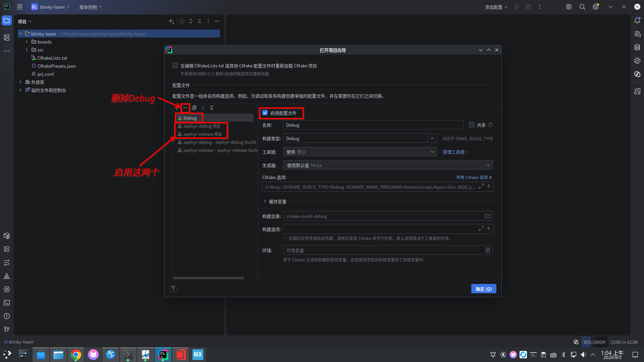
Task: Click the build options field
Action: pos(388,229)
